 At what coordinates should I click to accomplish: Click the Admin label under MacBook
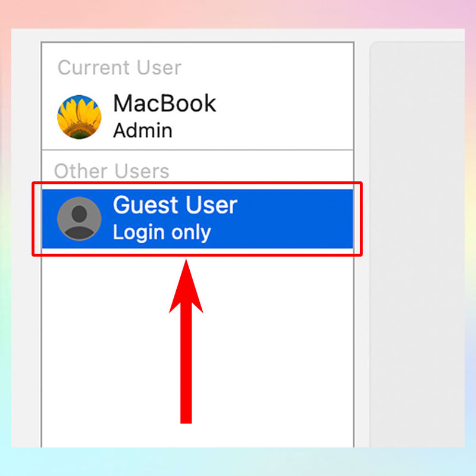[143, 130]
